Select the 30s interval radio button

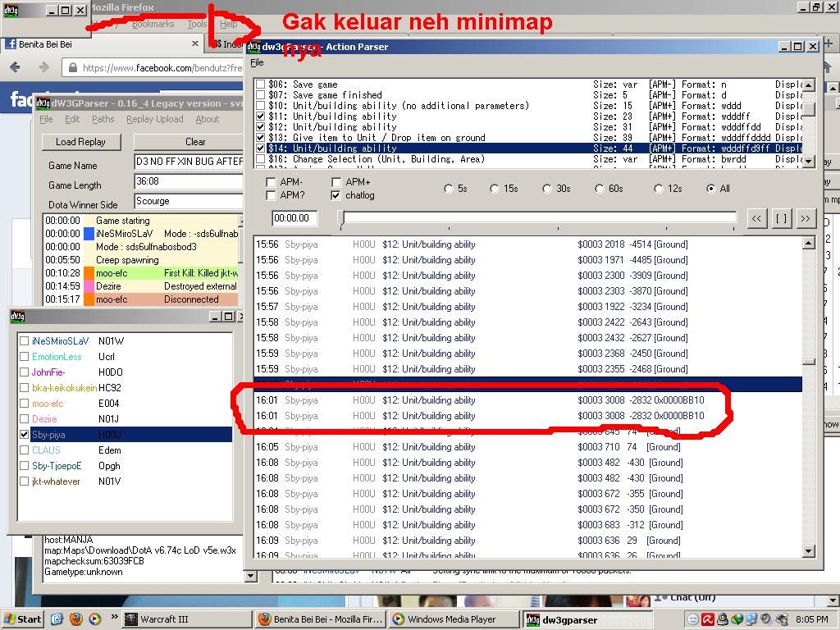546,189
